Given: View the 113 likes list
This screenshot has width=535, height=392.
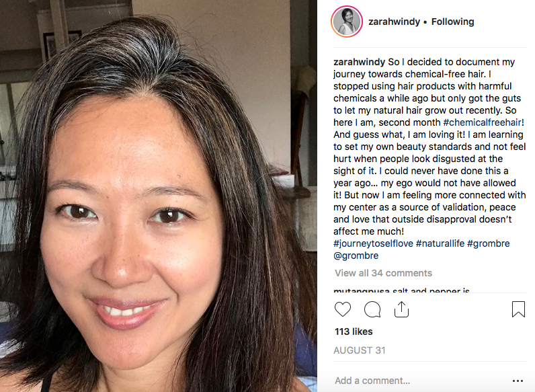Looking at the screenshot, I should (354, 331).
